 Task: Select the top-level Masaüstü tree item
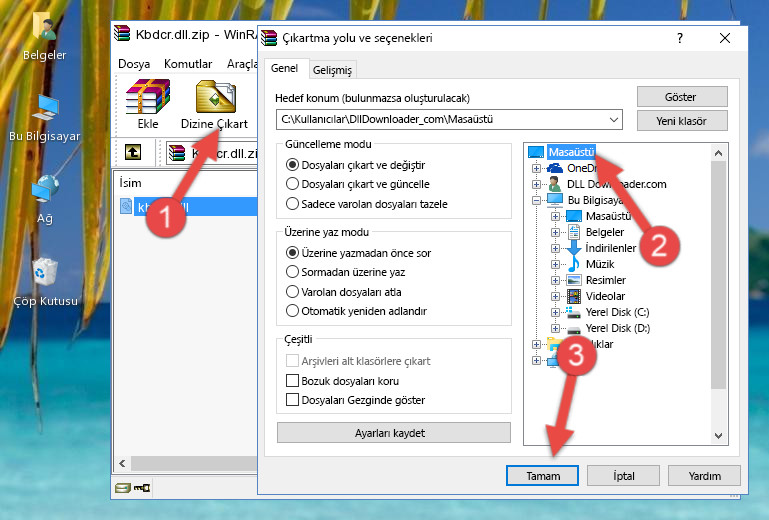571,152
